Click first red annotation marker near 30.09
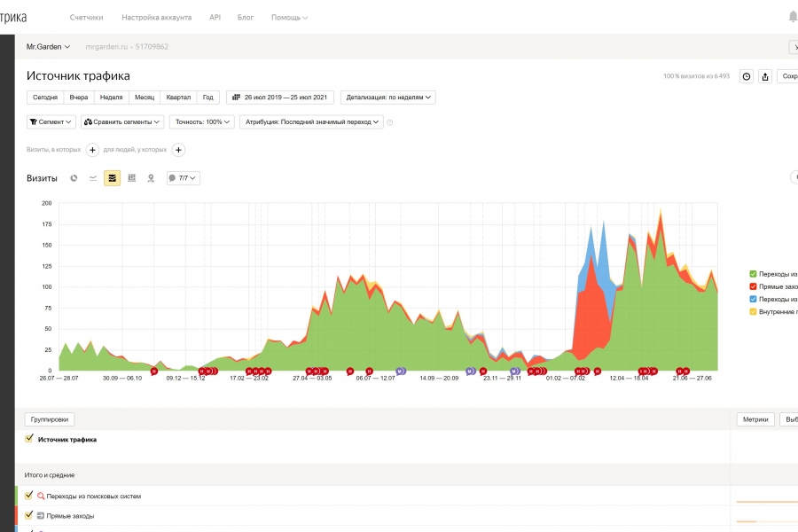This screenshot has width=798, height=532. click(x=154, y=372)
